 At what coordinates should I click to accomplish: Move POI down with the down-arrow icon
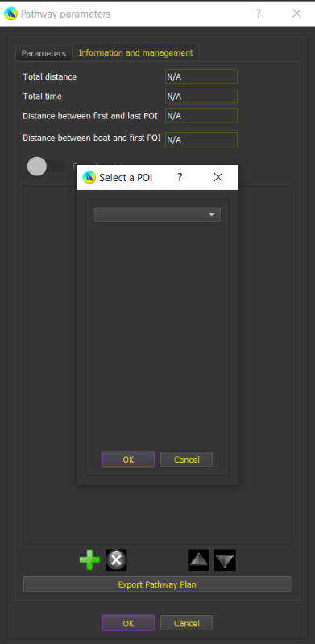point(225,560)
